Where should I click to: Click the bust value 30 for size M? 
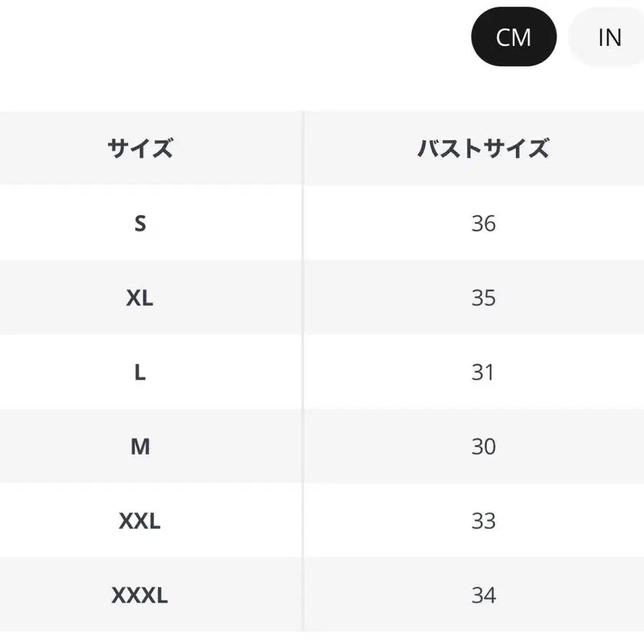pos(483,447)
